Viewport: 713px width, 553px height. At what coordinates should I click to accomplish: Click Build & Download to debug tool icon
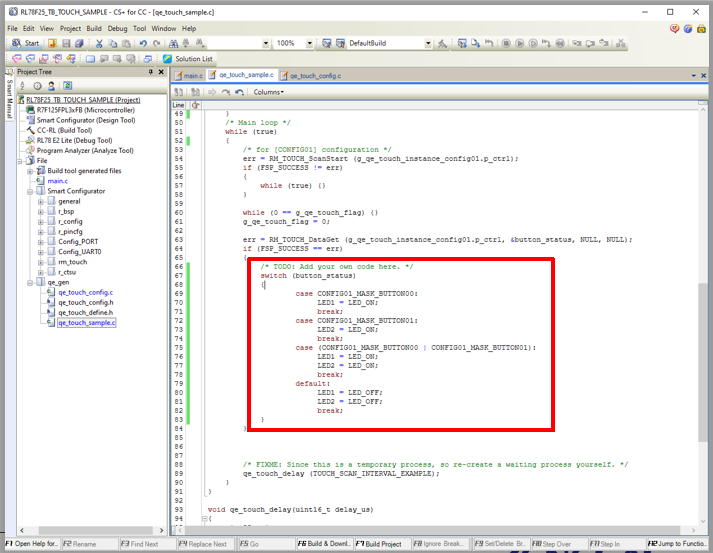[x=462, y=43]
